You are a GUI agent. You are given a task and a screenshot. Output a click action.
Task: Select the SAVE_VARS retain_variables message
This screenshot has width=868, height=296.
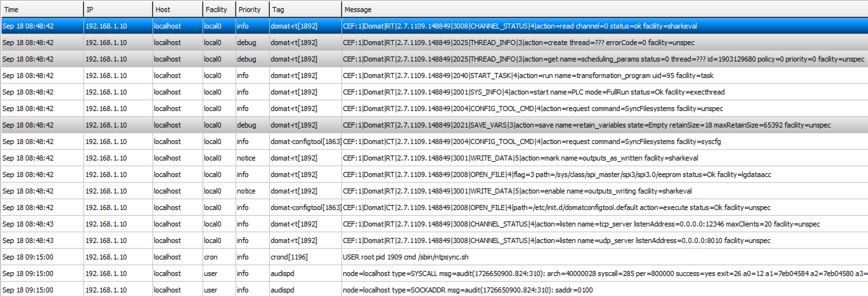point(586,125)
